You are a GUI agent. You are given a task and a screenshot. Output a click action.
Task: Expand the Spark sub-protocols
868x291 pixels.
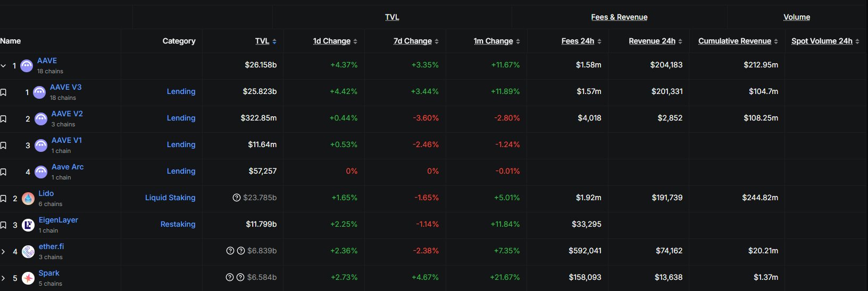tap(3, 278)
